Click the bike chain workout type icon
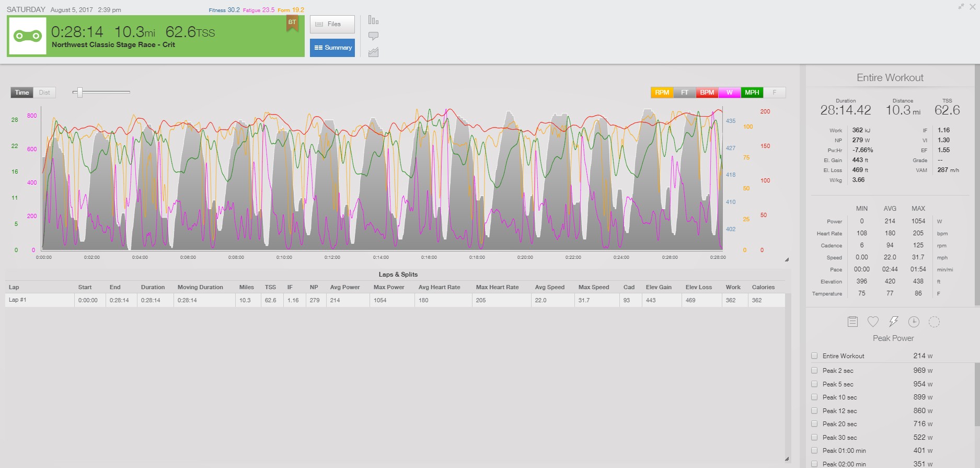The height and width of the screenshot is (468, 980). (x=27, y=36)
